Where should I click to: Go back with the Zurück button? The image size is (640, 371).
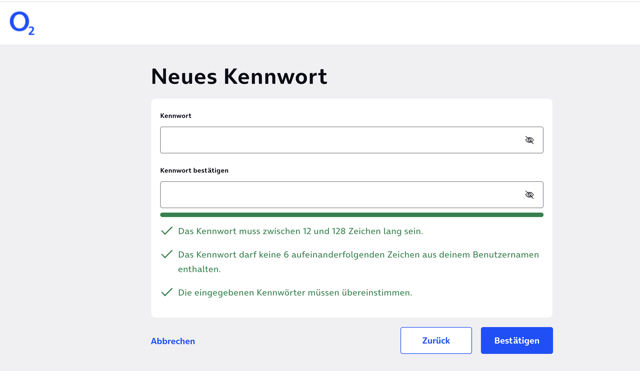tap(436, 340)
